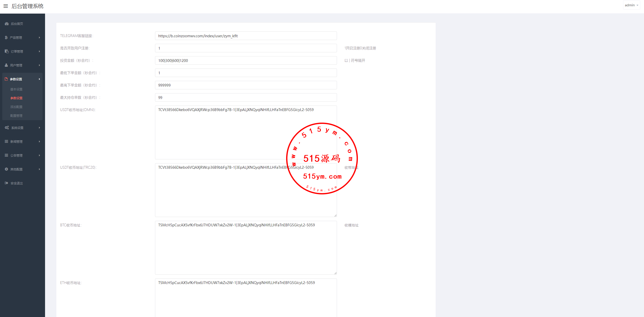Open the 基本设置 submenu item
The width and height of the screenshot is (644, 317).
16,89
